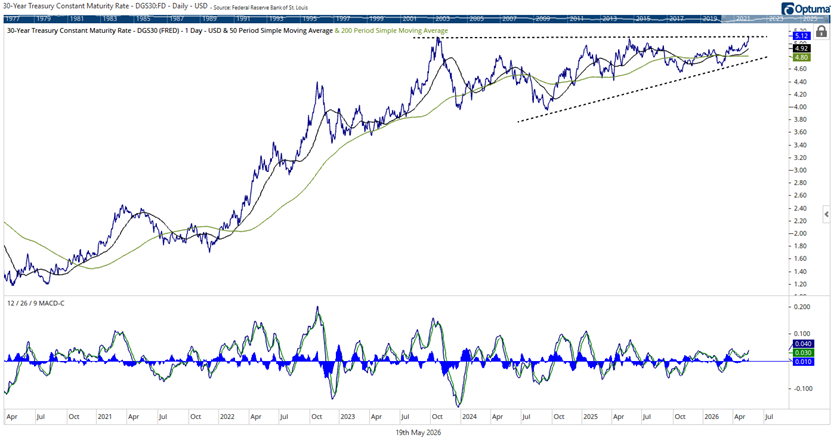This screenshot has width=834, height=444.
Task: Click the 1.20 price scale label
Action: pyautogui.click(x=800, y=284)
